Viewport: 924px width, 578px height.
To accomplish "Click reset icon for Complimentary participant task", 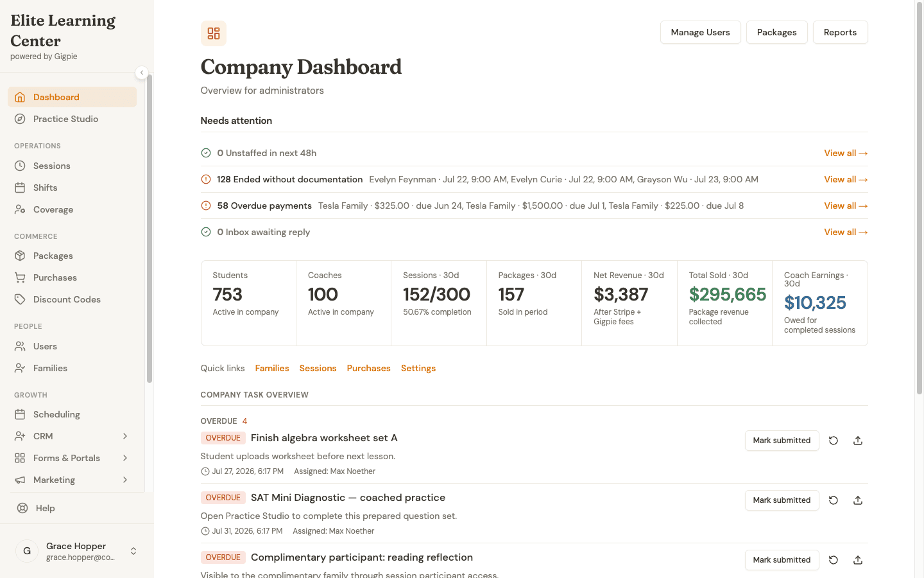I will pos(834,560).
